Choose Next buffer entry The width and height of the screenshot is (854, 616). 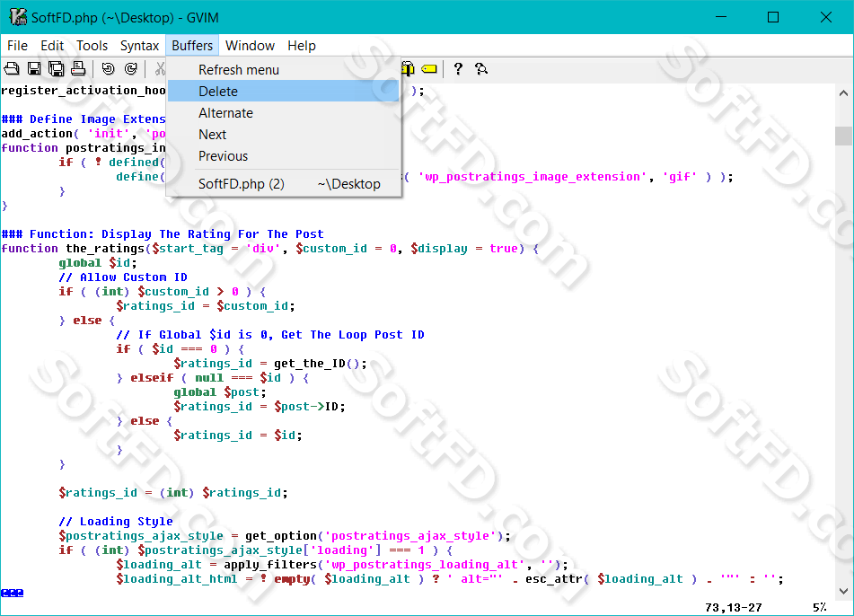coord(283,134)
